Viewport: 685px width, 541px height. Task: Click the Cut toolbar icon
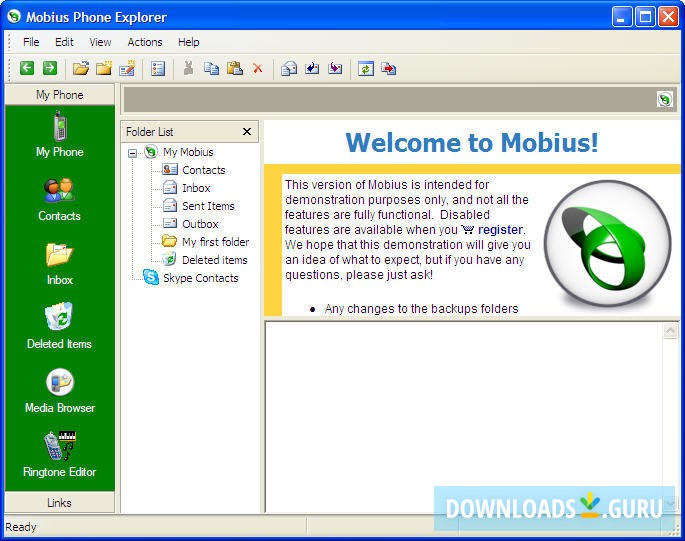click(189, 68)
